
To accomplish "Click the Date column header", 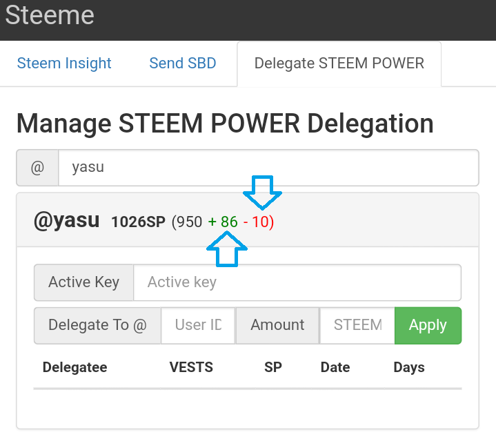I will click(x=335, y=367).
